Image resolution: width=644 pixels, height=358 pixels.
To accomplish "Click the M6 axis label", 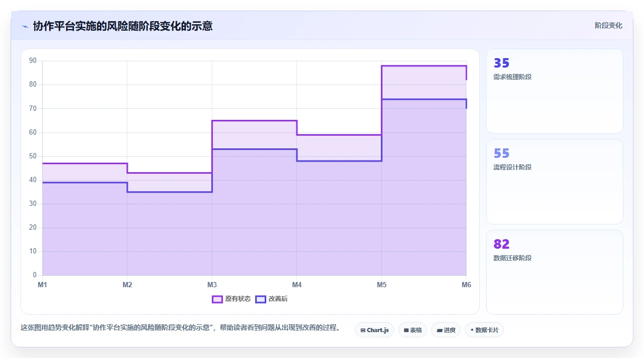I will coord(466,285).
